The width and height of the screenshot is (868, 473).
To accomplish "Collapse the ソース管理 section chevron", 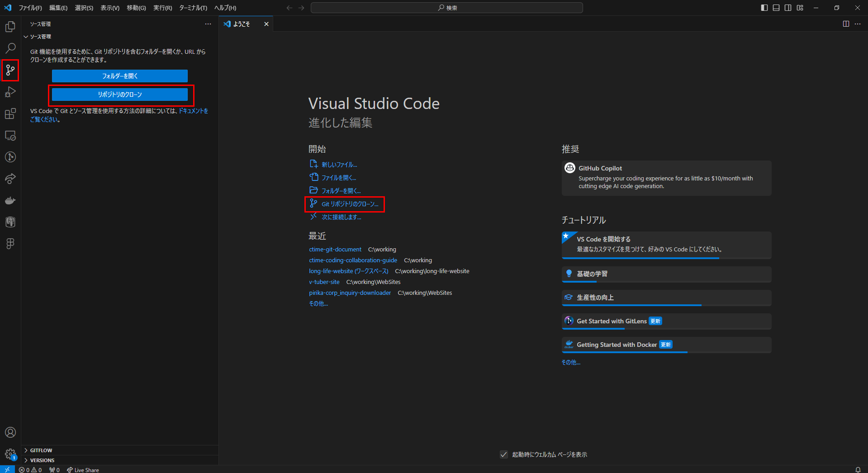I will [26, 37].
